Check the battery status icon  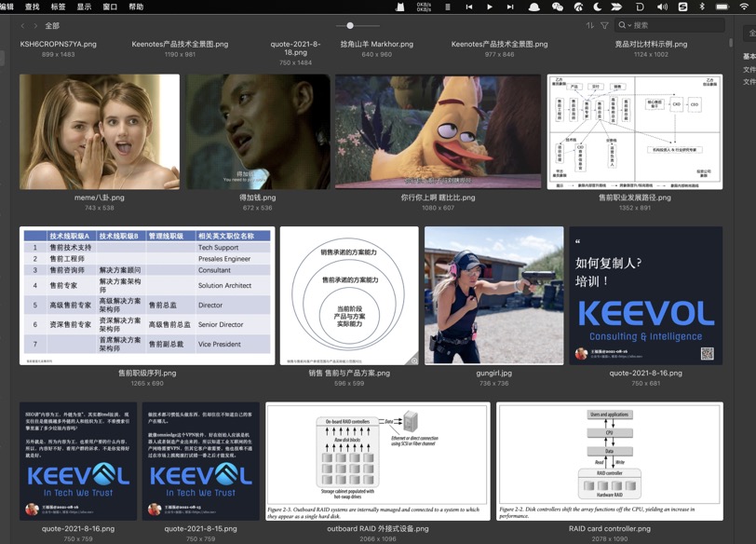[x=722, y=7]
